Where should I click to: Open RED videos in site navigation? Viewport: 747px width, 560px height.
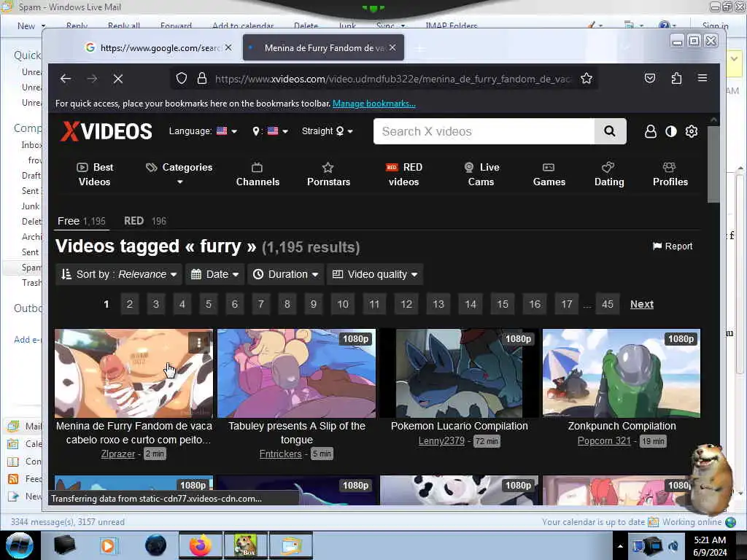click(x=404, y=174)
